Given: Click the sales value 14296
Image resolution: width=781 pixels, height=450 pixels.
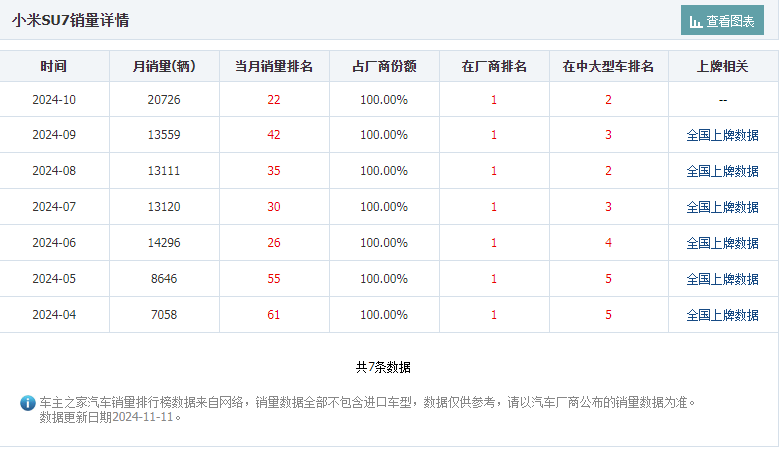Looking at the screenshot, I should [x=164, y=243].
